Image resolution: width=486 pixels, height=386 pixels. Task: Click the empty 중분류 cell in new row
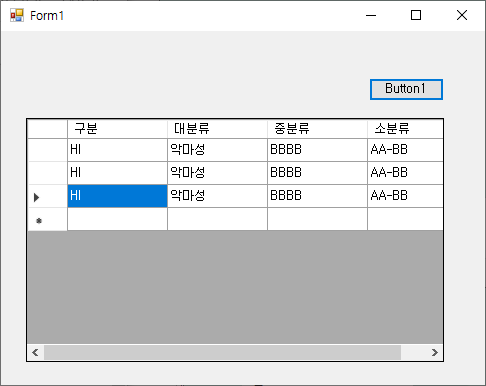pos(317,219)
